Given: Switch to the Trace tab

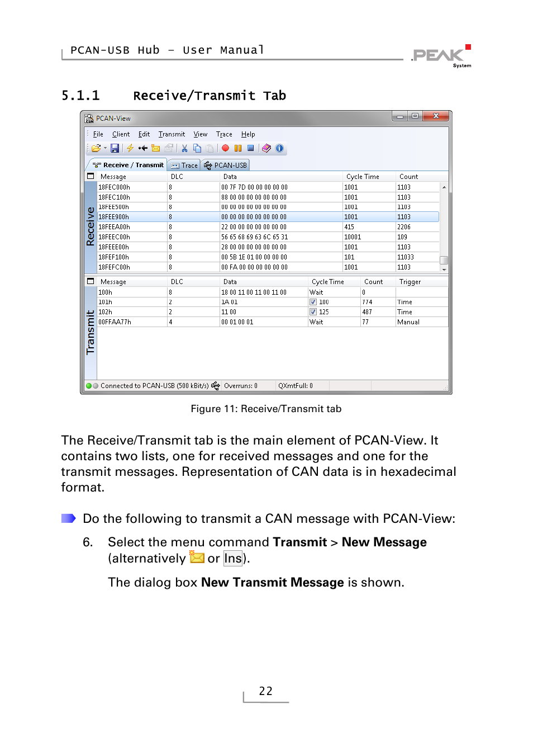Looking at the screenshot, I should (184, 166).
